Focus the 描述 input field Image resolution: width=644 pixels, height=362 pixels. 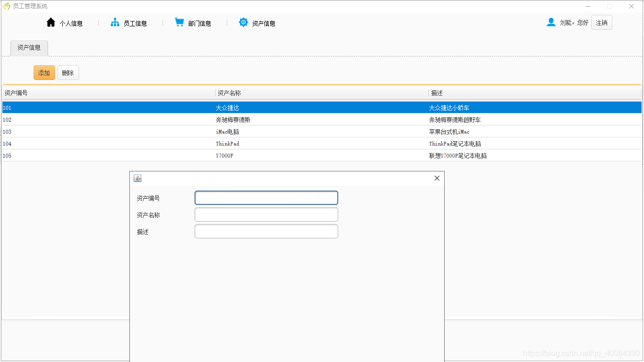coord(266,231)
